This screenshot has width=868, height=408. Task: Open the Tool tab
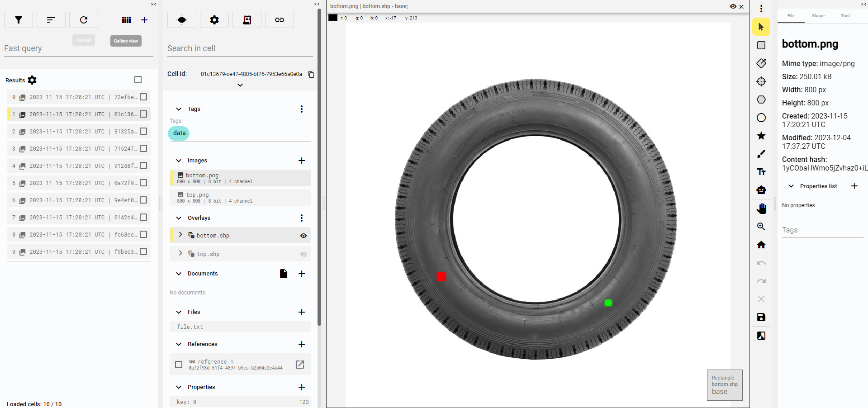coord(845,16)
